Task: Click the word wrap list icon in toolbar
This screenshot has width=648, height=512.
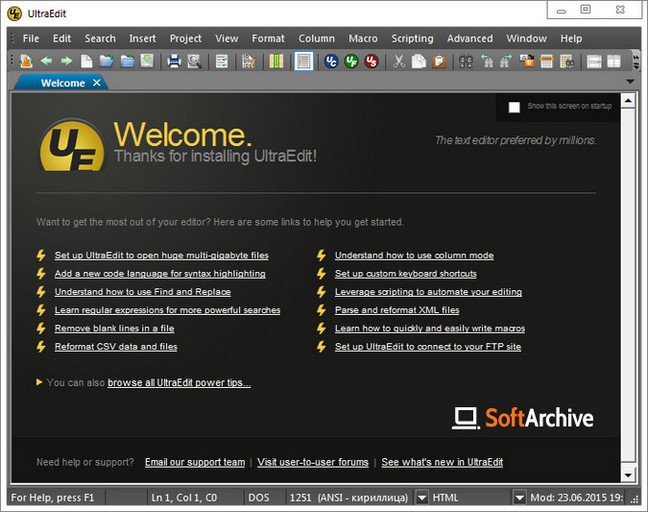Action: (222, 61)
